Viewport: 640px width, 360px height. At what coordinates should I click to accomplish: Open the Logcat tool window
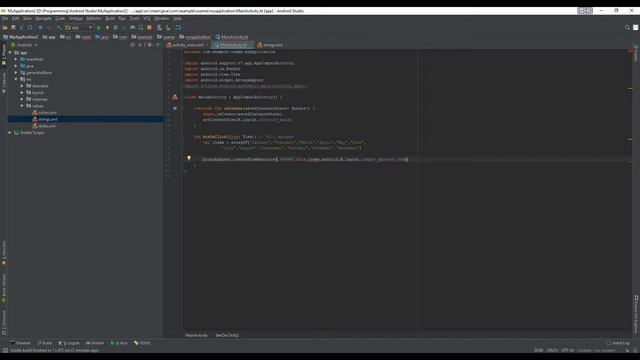pos(69,343)
